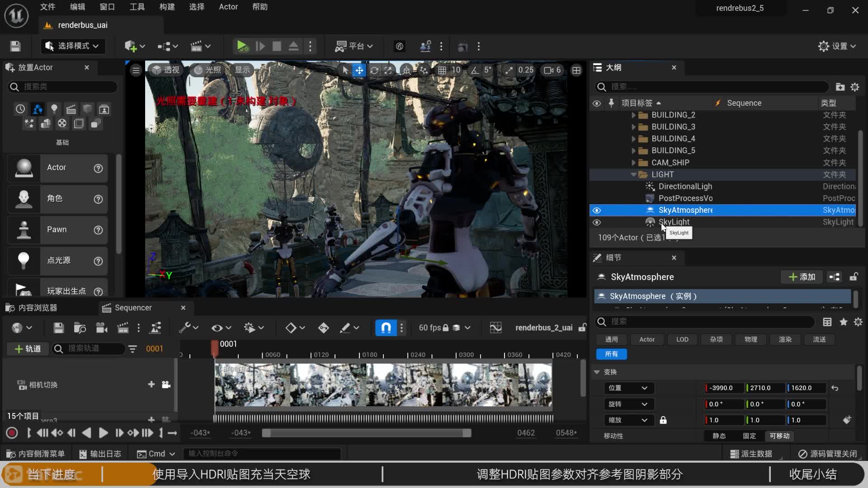Click the outliner settings gear icon
Image resolution: width=868 pixels, height=488 pixels.
(855, 87)
